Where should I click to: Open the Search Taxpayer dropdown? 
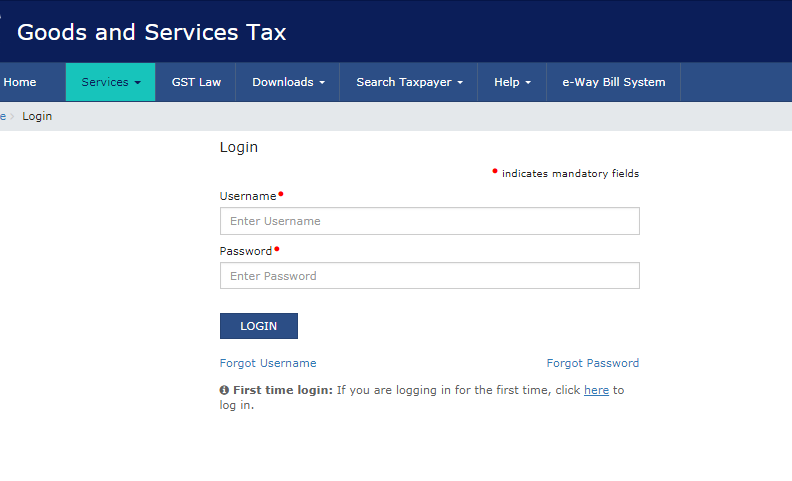409,82
